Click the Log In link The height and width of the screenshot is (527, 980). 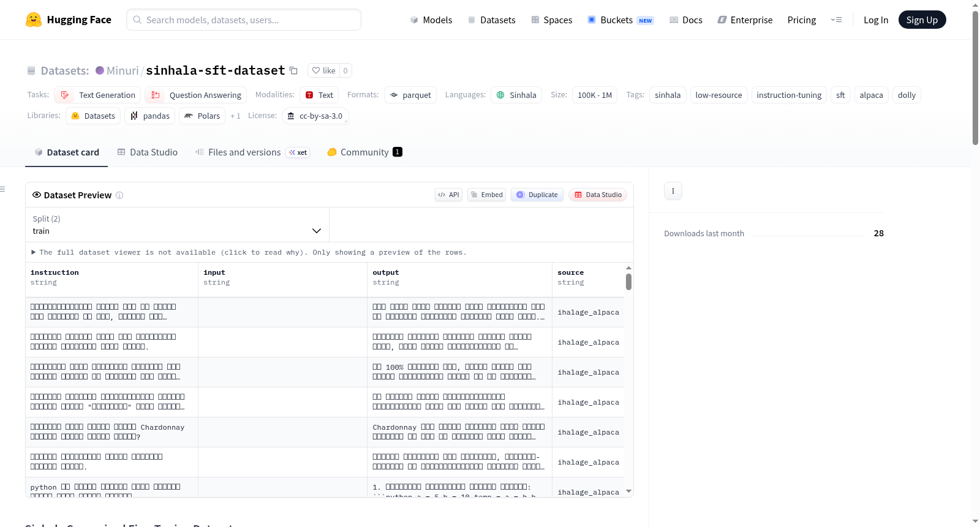876,20
